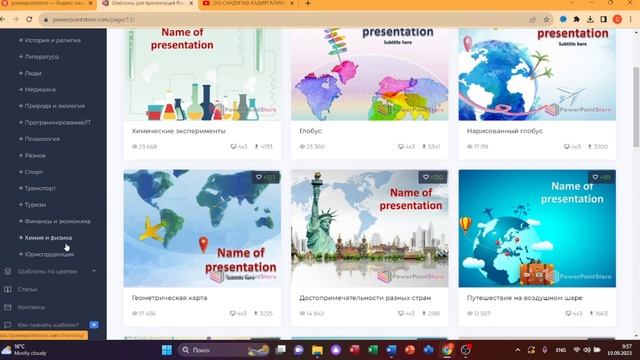Viewport: 640px width, 360px height.
Task: Open File Explorer from the taskbar
Action: [317, 350]
